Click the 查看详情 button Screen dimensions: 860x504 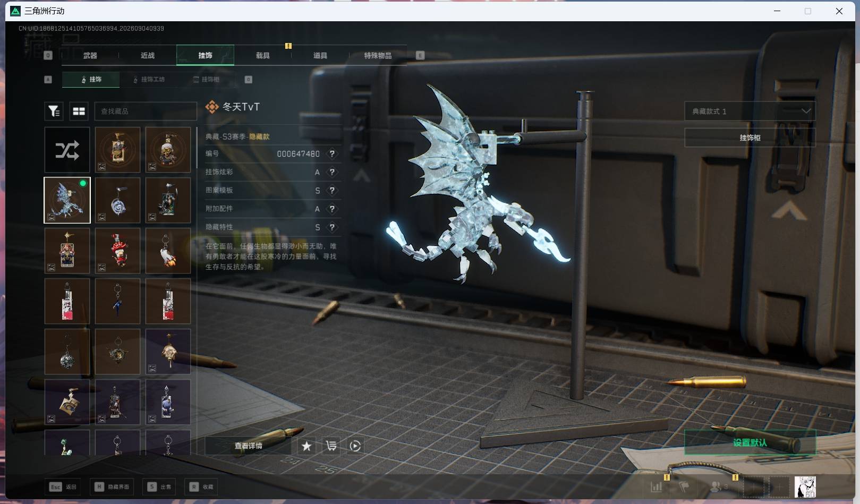click(x=248, y=446)
